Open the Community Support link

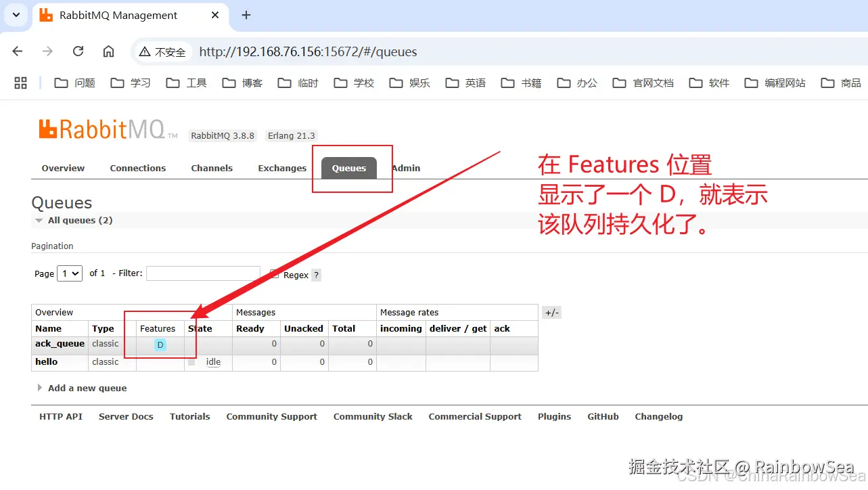click(x=271, y=416)
